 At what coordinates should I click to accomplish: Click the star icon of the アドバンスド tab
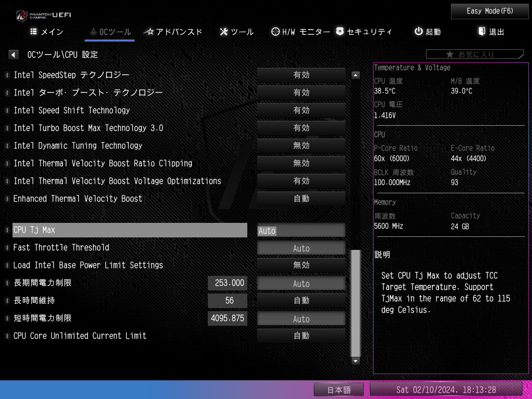(x=149, y=32)
